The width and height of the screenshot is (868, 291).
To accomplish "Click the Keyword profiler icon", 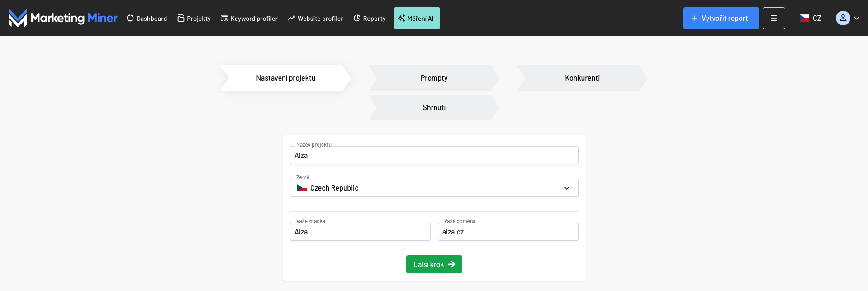I will click(224, 18).
